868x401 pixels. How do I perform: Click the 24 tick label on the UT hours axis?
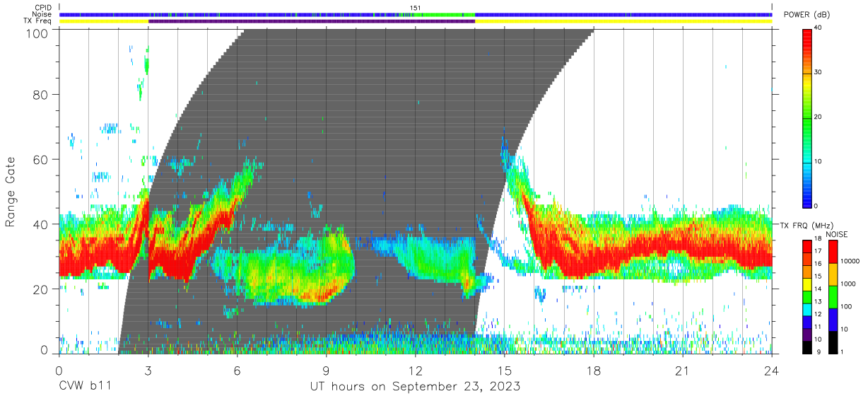point(772,371)
